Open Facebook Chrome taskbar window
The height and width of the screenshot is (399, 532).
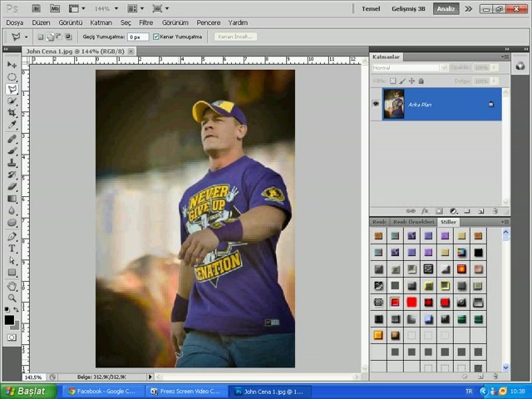coord(101,392)
